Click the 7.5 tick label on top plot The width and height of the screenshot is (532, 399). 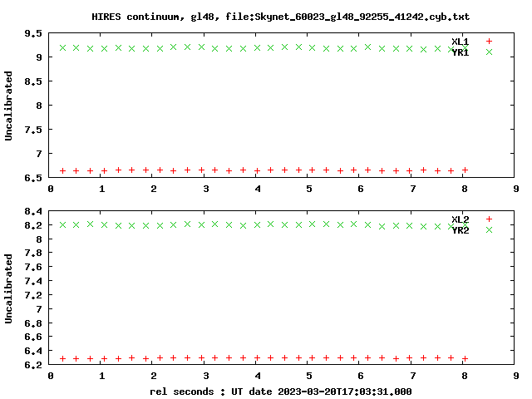33,130
